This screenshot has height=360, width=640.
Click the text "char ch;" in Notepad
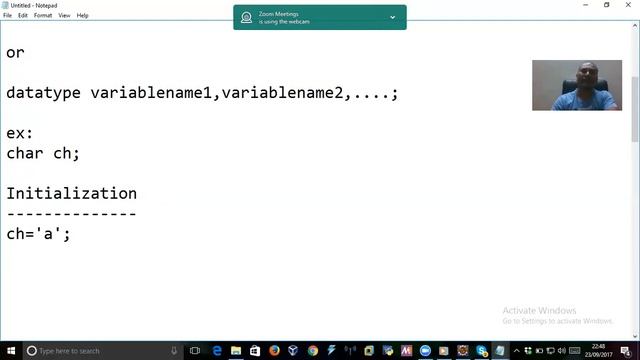pyautogui.click(x=43, y=153)
